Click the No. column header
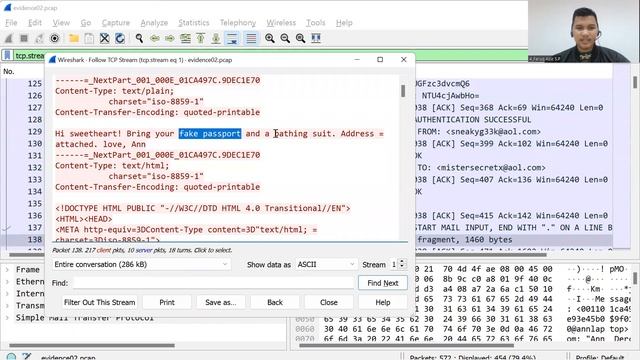 click(x=9, y=71)
